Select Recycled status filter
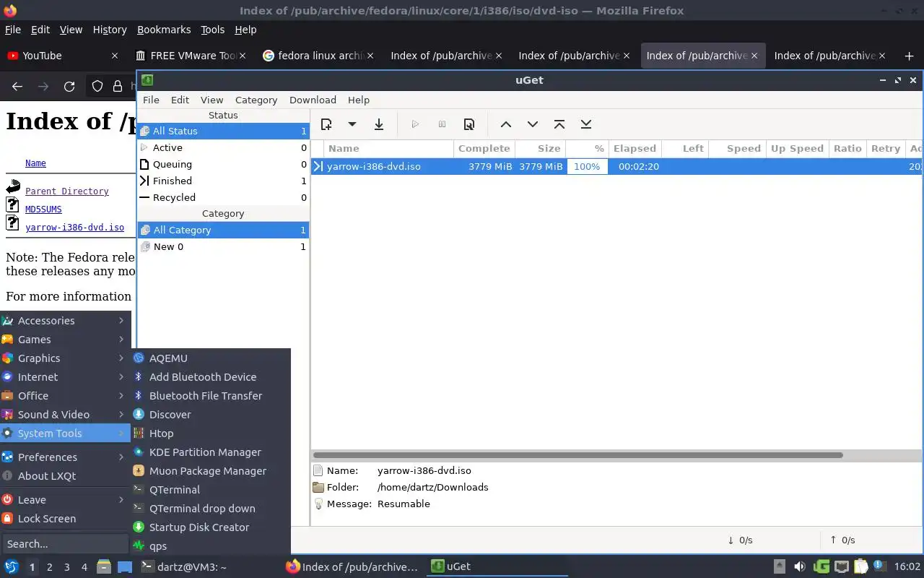Screen dimensions: 924x578 223,197
